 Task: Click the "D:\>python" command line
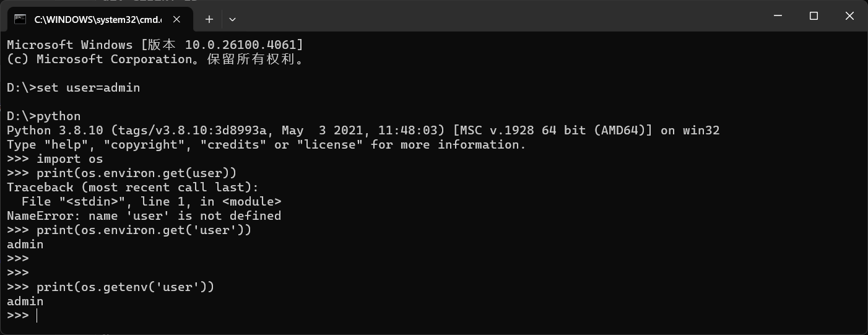[x=44, y=116]
